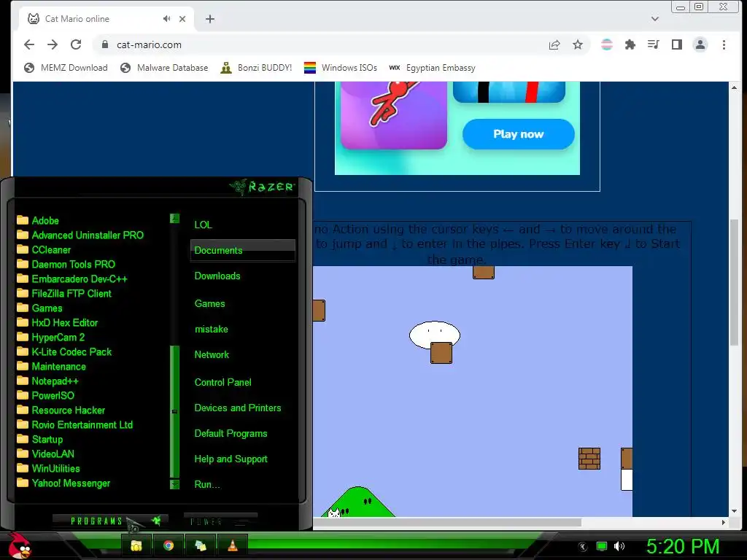The height and width of the screenshot is (560, 747).
Task: Close the Cat Mario online tab
Action: coord(182,19)
